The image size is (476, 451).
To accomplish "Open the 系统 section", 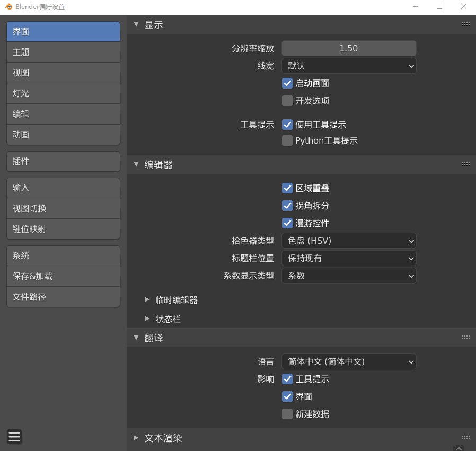I will [64, 256].
